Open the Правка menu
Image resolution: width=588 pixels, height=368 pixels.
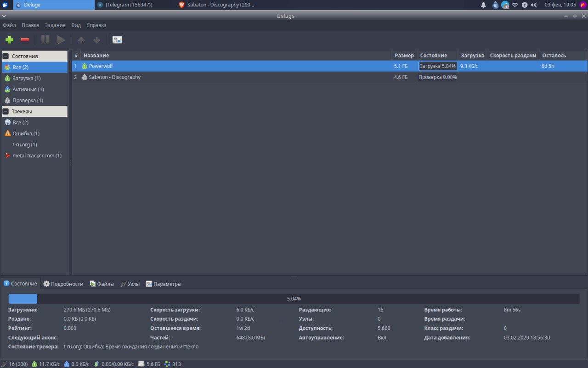click(30, 25)
